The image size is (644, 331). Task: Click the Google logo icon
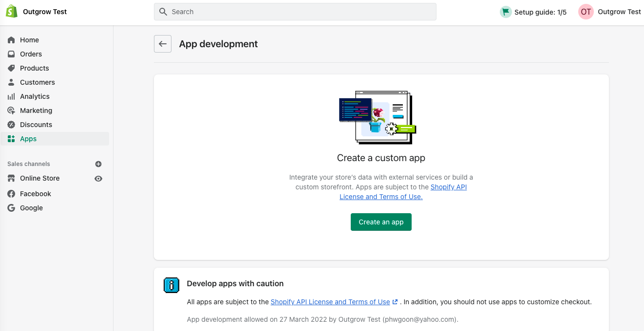pyautogui.click(x=11, y=208)
